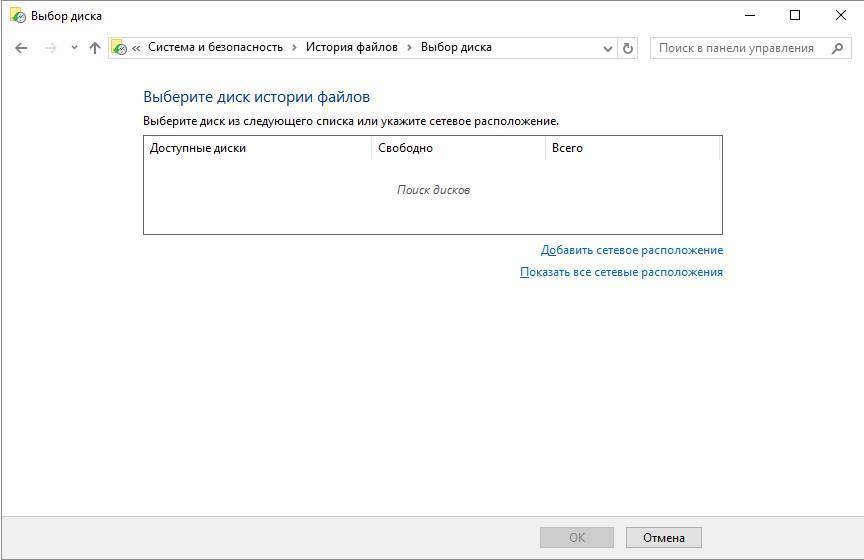Go back with the left arrow button
Screen dimensions: 864x560
click(x=21, y=48)
